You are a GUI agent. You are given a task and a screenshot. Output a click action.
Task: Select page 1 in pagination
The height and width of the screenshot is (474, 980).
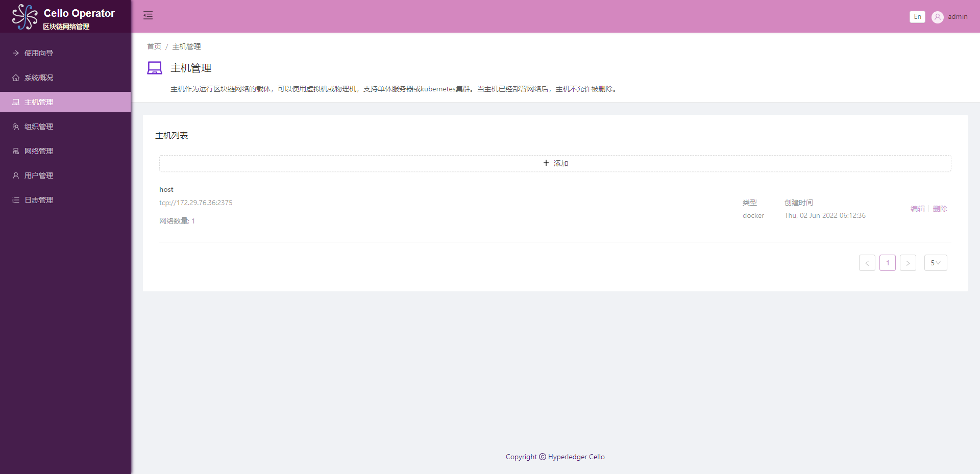[888, 263]
